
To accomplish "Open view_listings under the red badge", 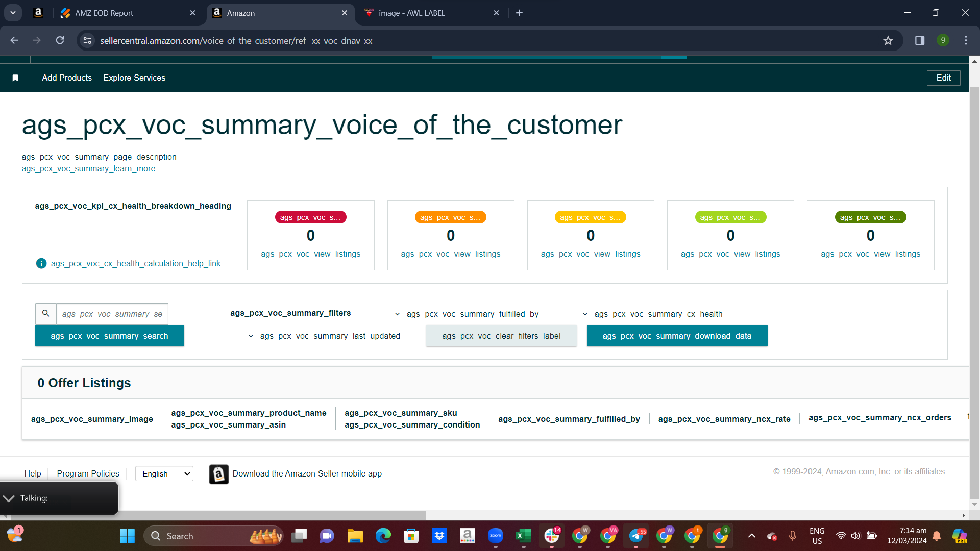I will 310,254.
